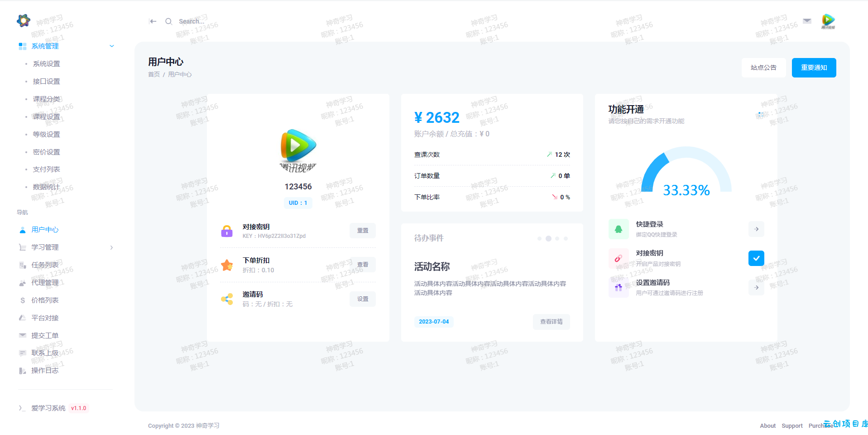Click the green QQ icon for 快捷登录
Viewport: 868px width, 435px height.
coord(619,229)
